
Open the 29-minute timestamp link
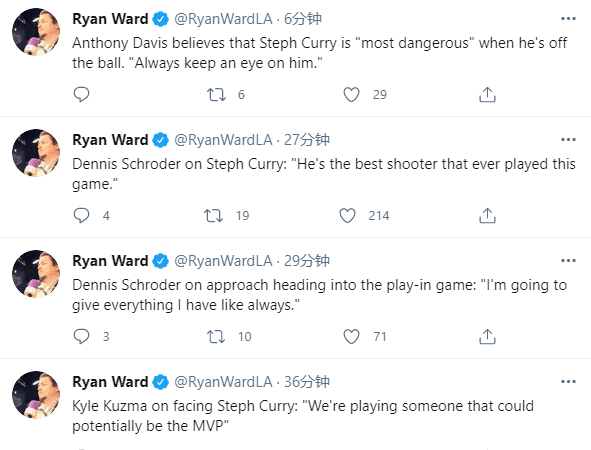(x=306, y=261)
